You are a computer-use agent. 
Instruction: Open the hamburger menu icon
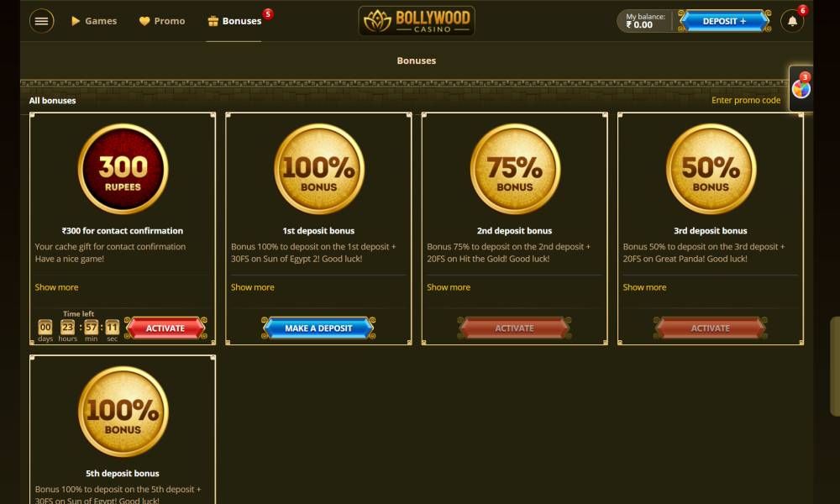(41, 22)
